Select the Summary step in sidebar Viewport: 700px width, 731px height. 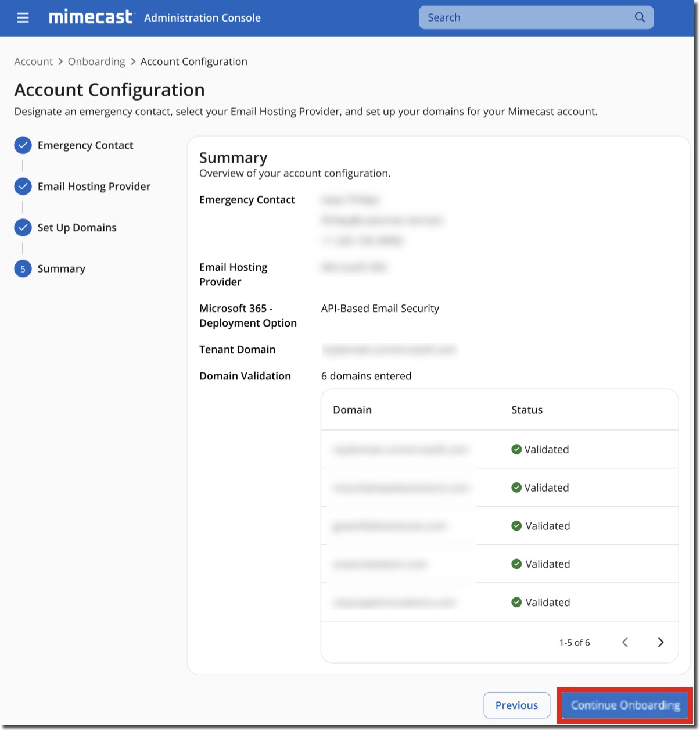tap(61, 268)
